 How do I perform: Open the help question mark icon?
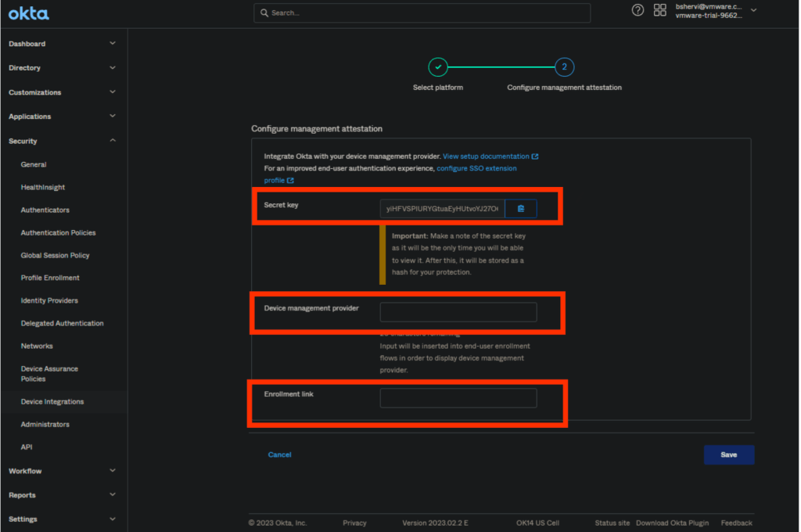click(x=638, y=10)
